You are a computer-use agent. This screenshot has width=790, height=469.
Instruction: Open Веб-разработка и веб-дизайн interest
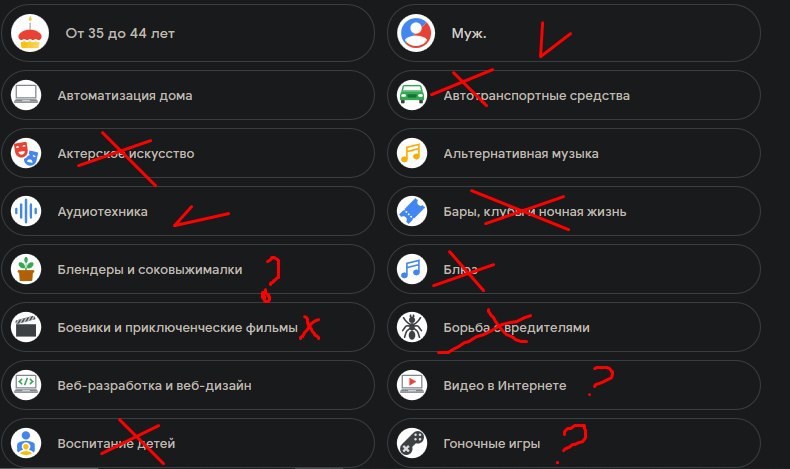188,385
